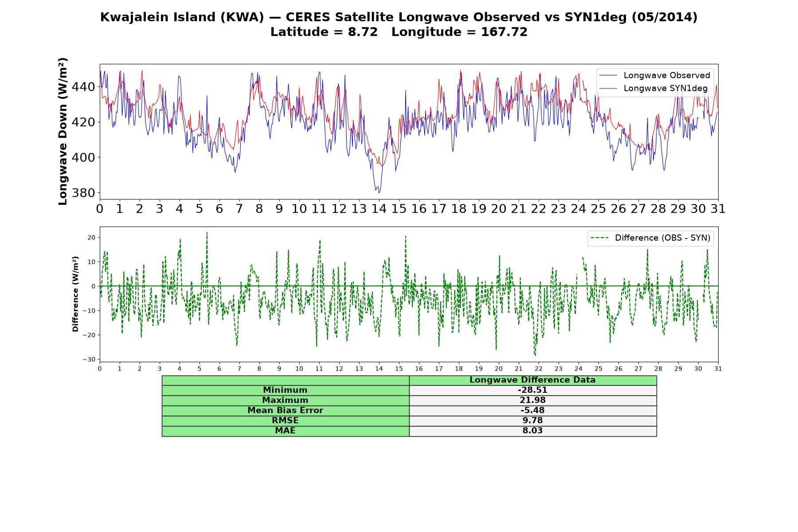Viewport: 798px width, 532px height.
Task: Select the Maximum value 21.98 cell
Action: [533, 400]
